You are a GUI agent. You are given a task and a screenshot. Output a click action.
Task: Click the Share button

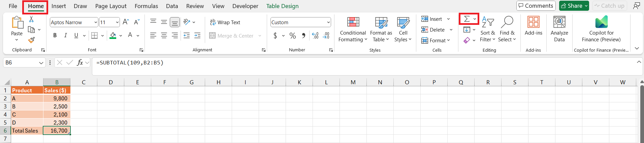(x=572, y=6)
